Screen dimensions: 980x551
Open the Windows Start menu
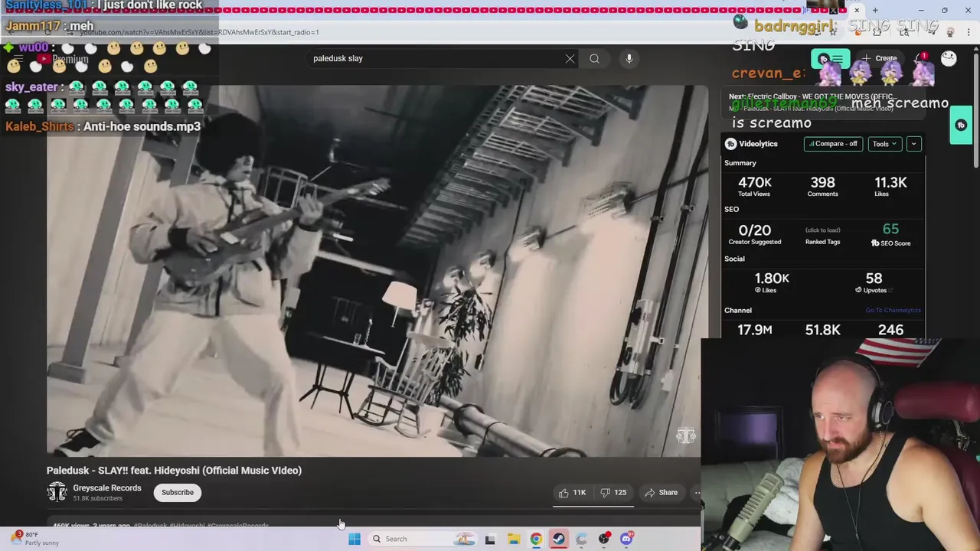coord(354,539)
